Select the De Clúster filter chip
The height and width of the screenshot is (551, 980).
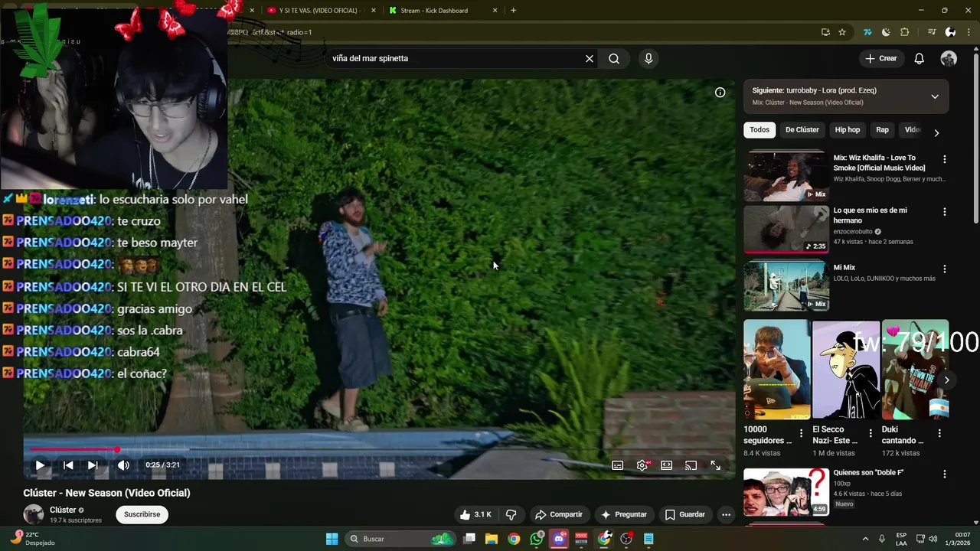coord(802,130)
